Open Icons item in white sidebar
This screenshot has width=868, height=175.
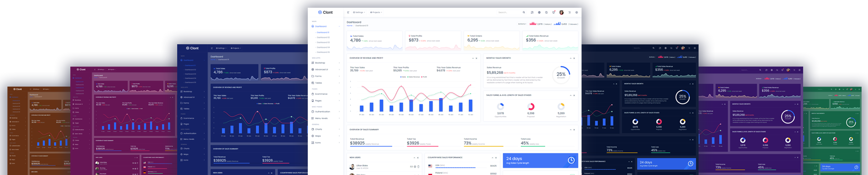326,143
